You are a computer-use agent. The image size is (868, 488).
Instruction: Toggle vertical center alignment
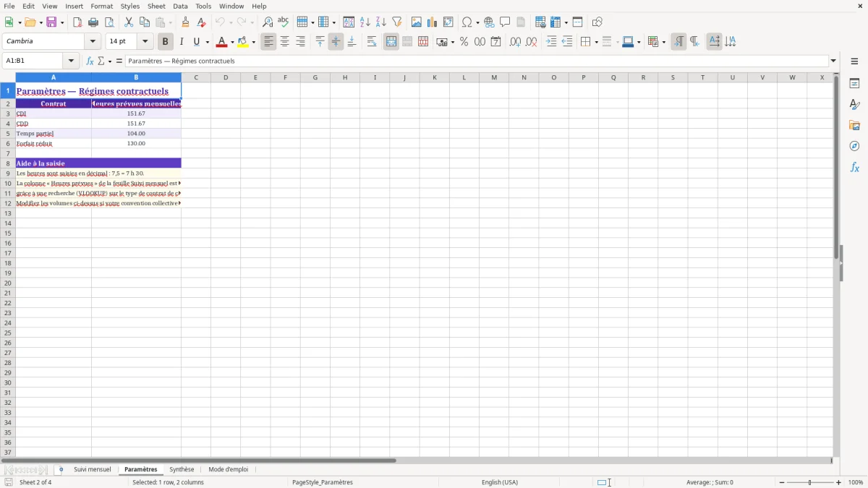336,42
